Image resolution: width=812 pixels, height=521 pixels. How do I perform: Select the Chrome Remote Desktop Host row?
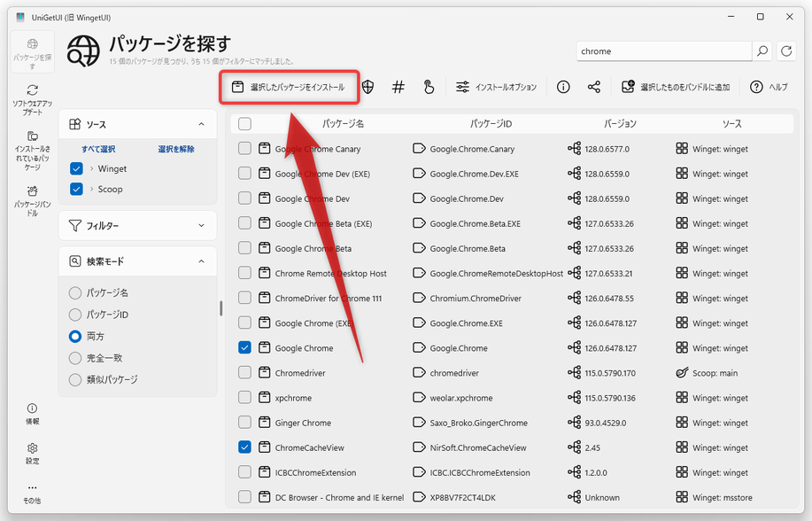coord(512,273)
